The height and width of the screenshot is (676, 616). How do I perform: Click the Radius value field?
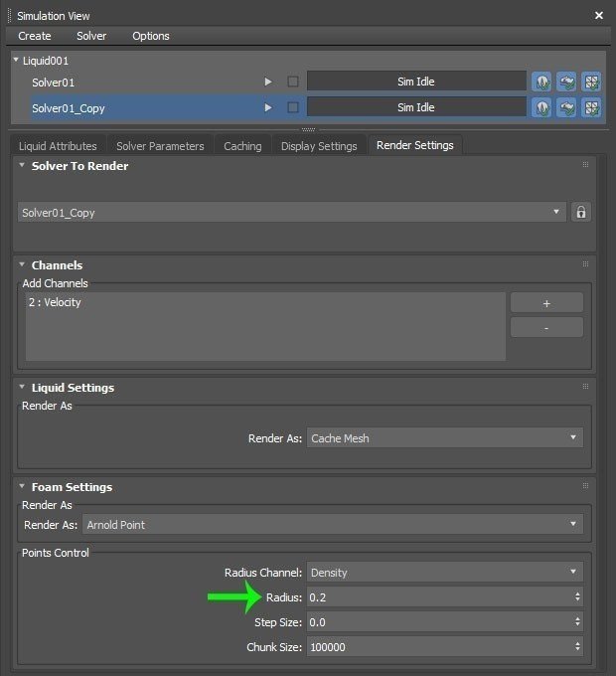pos(439,597)
